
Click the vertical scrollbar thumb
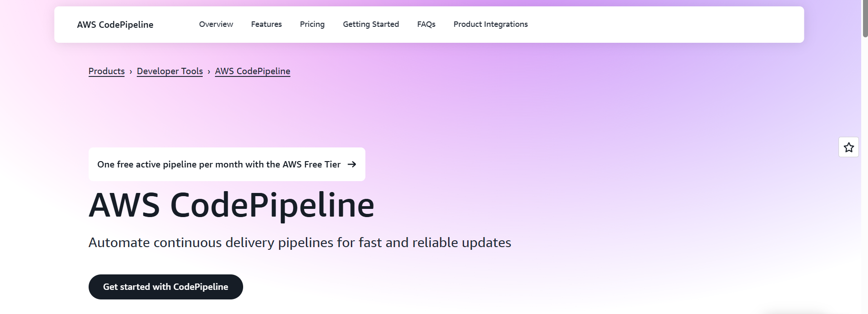coord(864,19)
